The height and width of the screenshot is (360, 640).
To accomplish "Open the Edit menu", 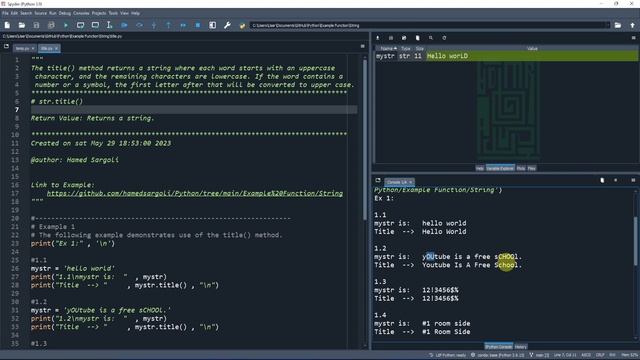I will coord(14,13).
